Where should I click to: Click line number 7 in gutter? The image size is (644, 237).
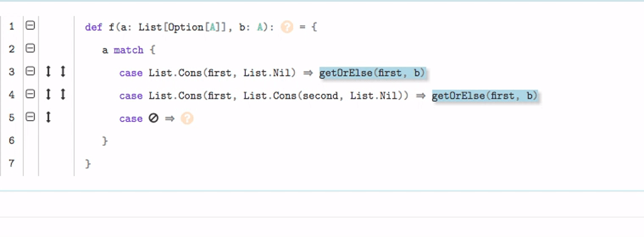click(11, 163)
